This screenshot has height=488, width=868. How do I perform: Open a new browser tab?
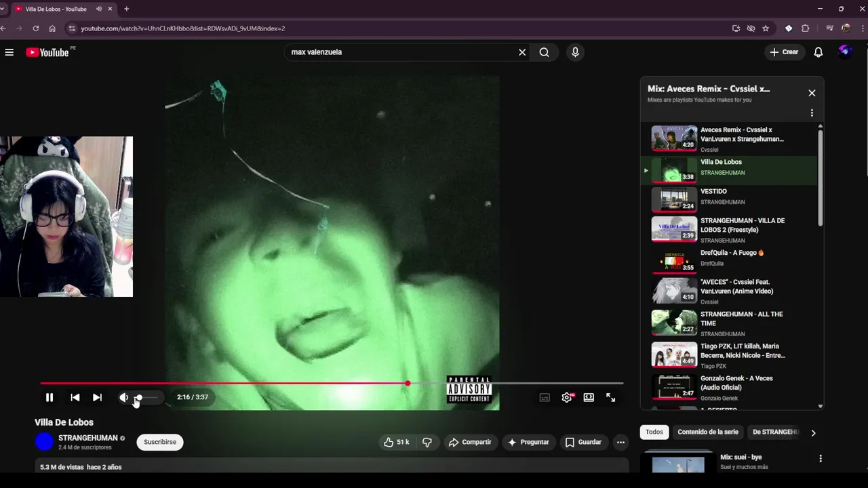pos(126,9)
